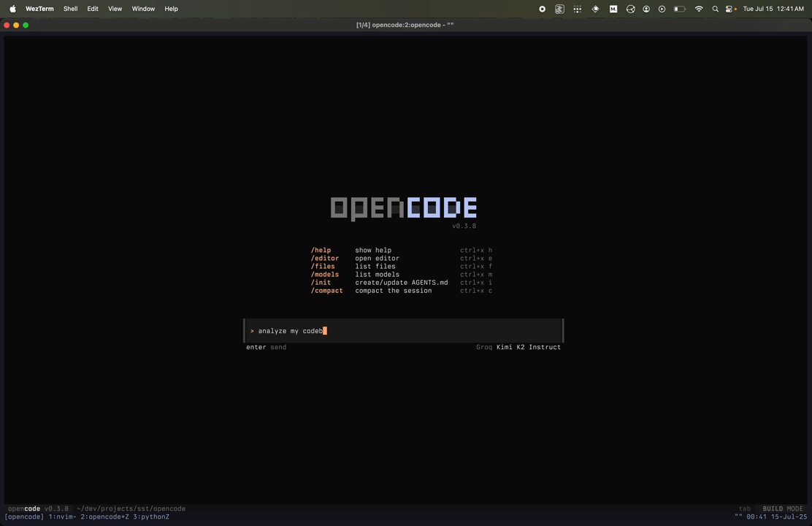Click the [opencode] tmux session name
The width and height of the screenshot is (812, 526).
[24, 517]
